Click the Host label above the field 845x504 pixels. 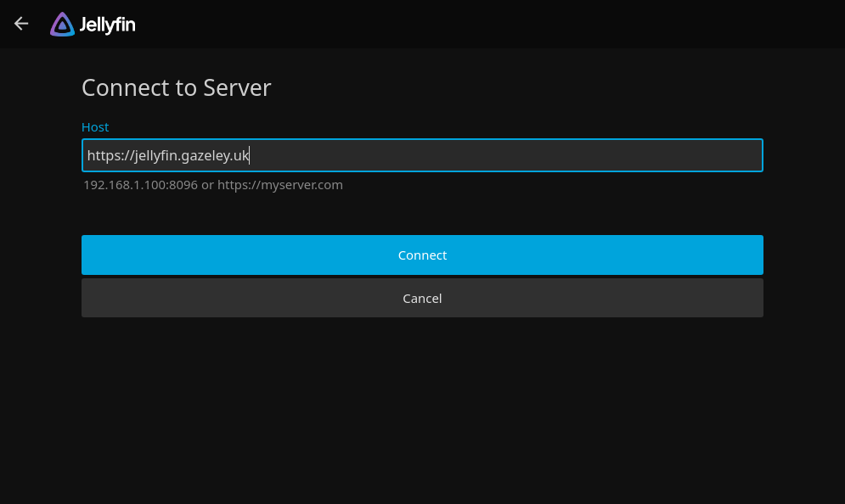coord(95,126)
